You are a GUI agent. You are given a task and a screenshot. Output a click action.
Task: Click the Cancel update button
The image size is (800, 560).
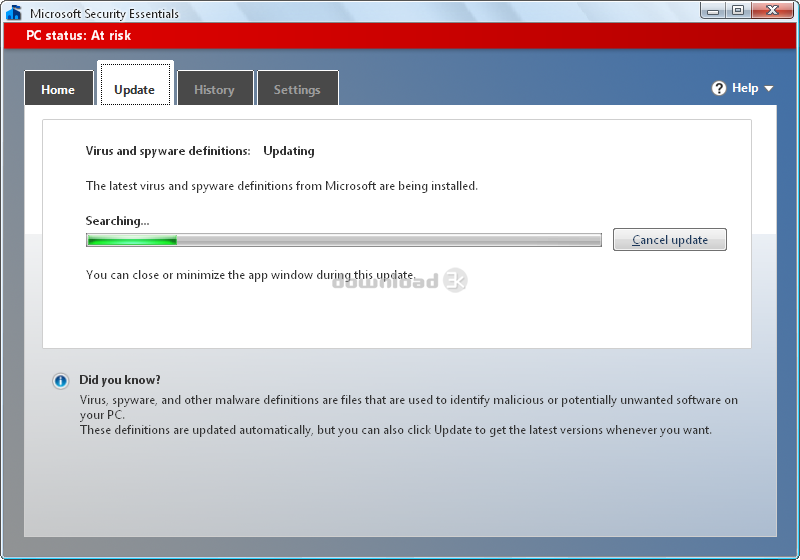[x=669, y=240]
